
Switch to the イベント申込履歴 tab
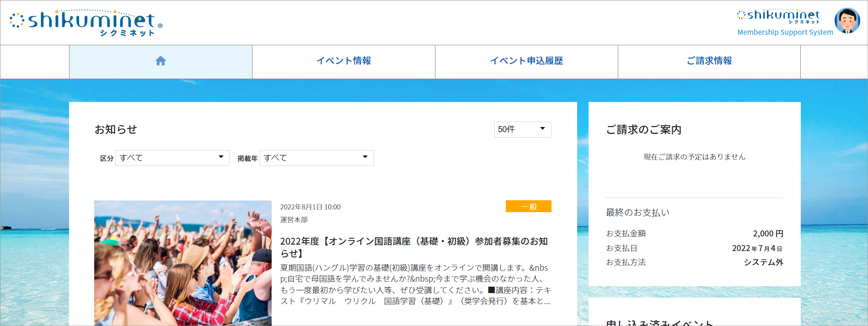click(526, 61)
